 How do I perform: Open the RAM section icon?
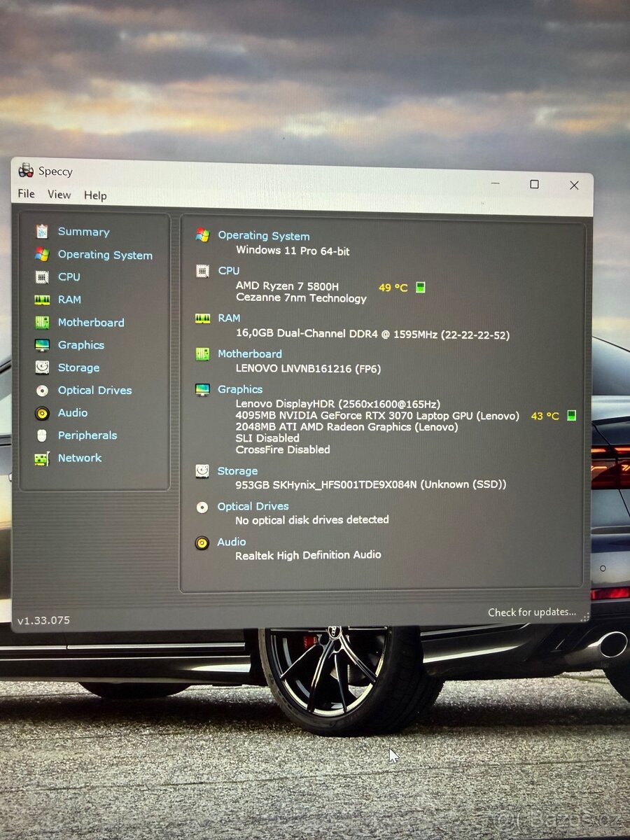click(42, 300)
